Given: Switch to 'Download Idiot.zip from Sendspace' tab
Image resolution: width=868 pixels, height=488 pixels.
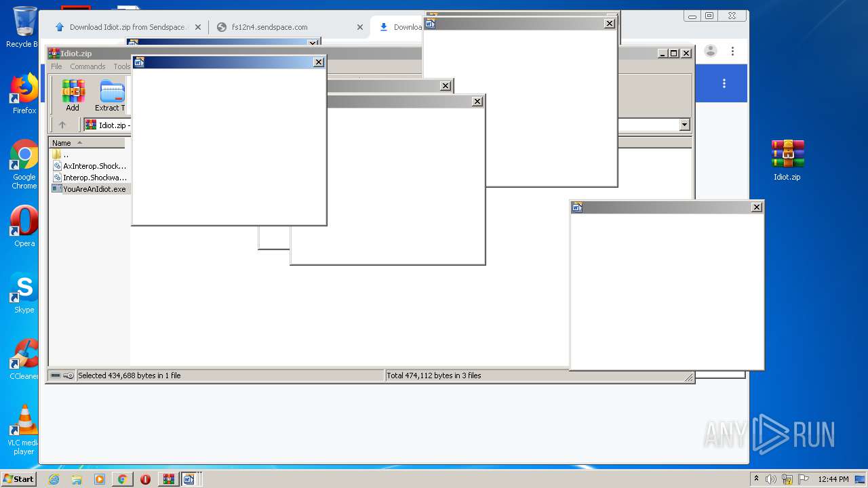Looking at the screenshot, I should [x=128, y=27].
